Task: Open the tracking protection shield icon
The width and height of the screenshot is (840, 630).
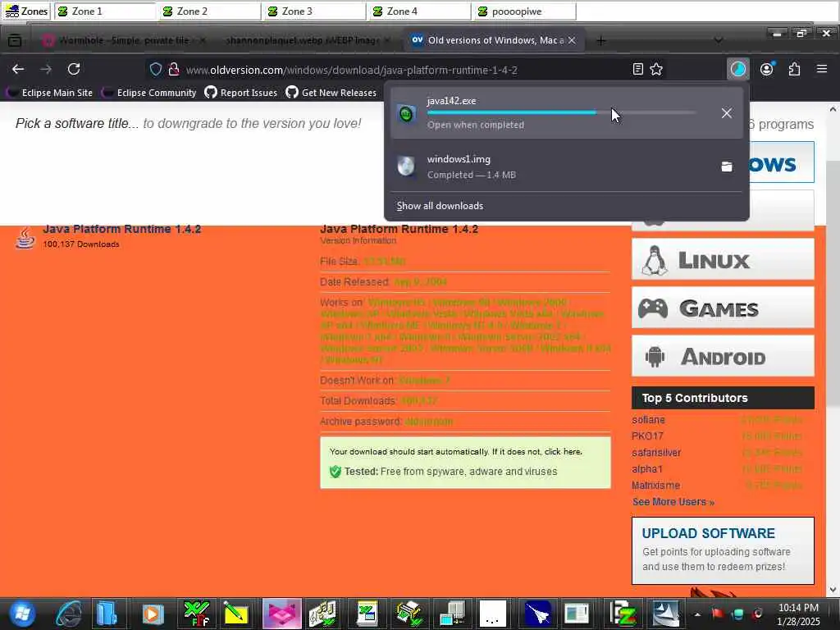Action: tap(155, 70)
